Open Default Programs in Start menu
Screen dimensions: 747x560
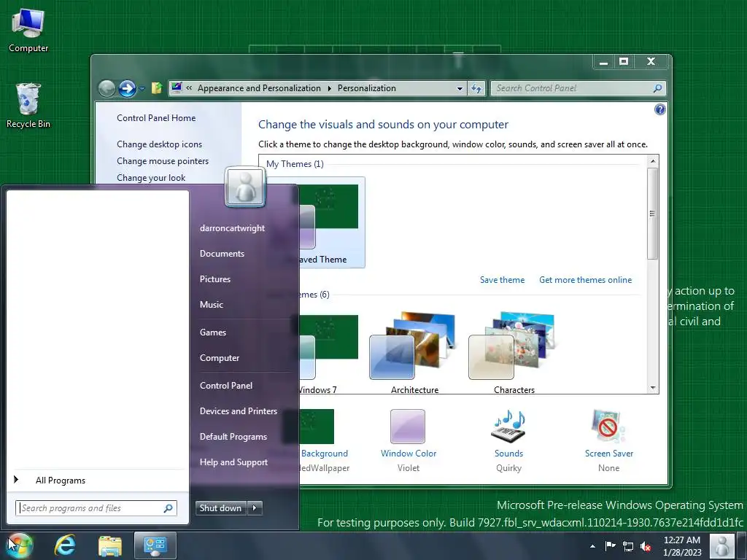(233, 437)
